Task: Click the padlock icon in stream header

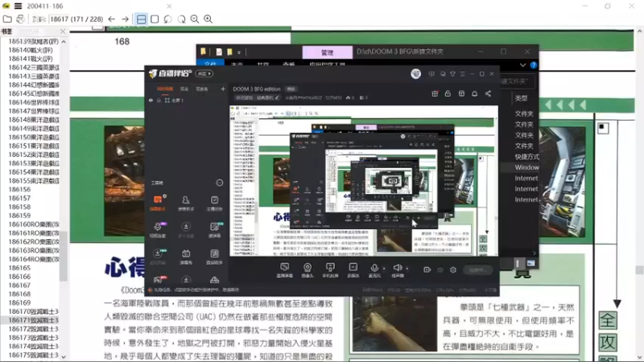Action: (448, 93)
